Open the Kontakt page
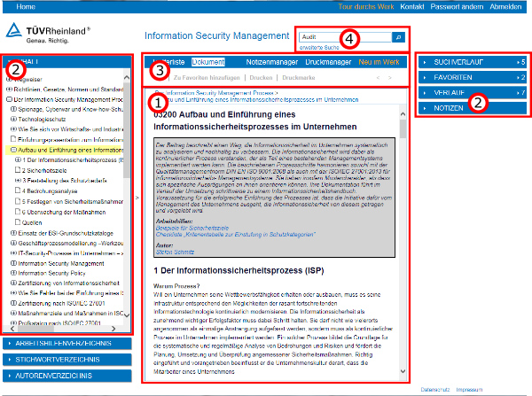 click(x=412, y=6)
